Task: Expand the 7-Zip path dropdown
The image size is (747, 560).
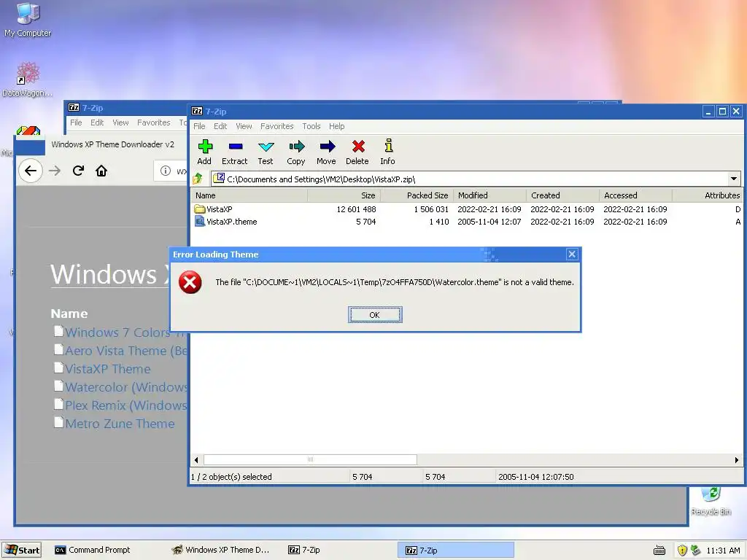Action: pos(734,179)
